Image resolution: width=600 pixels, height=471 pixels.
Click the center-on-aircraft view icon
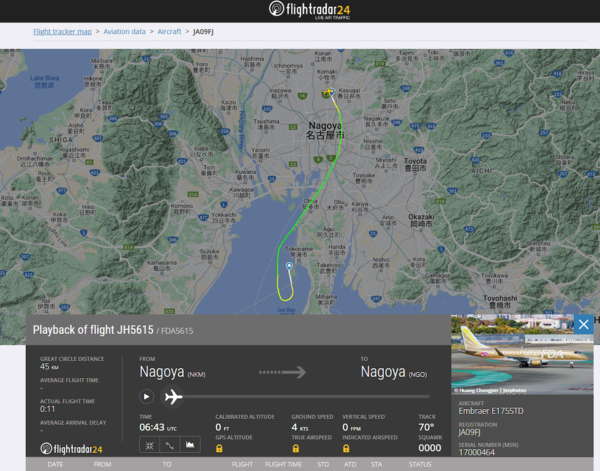click(x=150, y=445)
